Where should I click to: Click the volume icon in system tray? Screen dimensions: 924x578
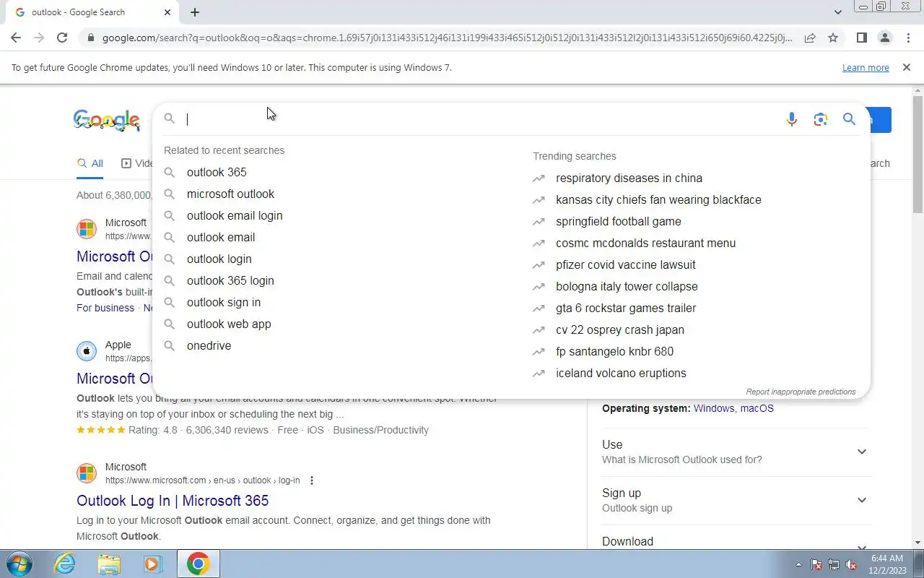(x=851, y=564)
